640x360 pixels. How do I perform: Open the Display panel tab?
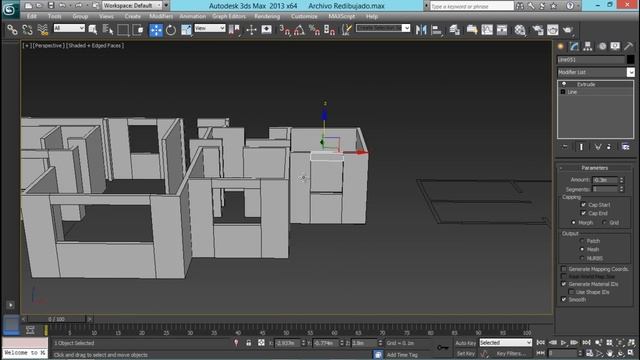pos(615,46)
